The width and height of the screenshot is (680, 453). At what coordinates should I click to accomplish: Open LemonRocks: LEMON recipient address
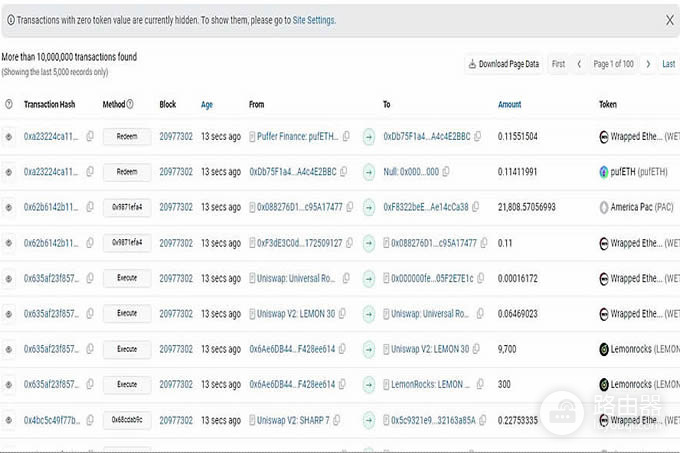click(430, 385)
